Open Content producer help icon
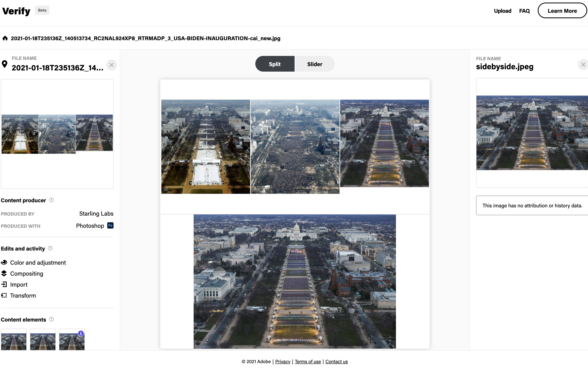This screenshot has width=588, height=370. click(x=51, y=200)
